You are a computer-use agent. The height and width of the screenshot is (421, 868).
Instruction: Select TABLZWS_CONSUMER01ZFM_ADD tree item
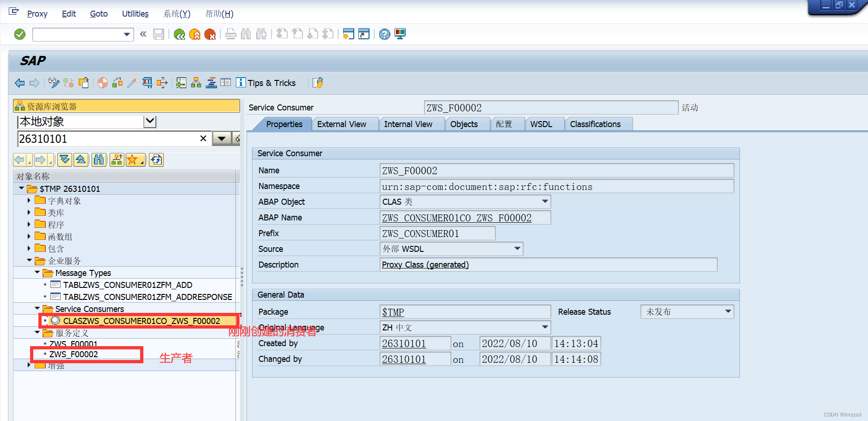(x=128, y=285)
